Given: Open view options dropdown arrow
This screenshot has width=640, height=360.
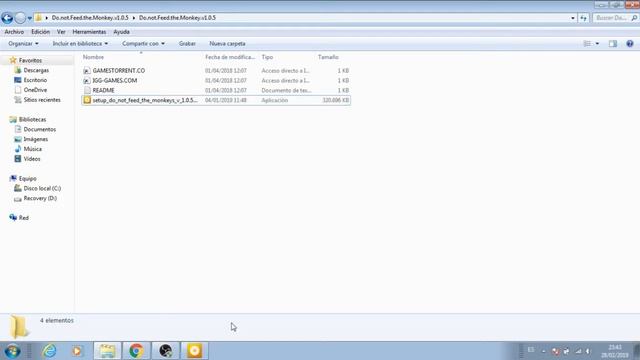Looking at the screenshot, I should pos(597,44).
